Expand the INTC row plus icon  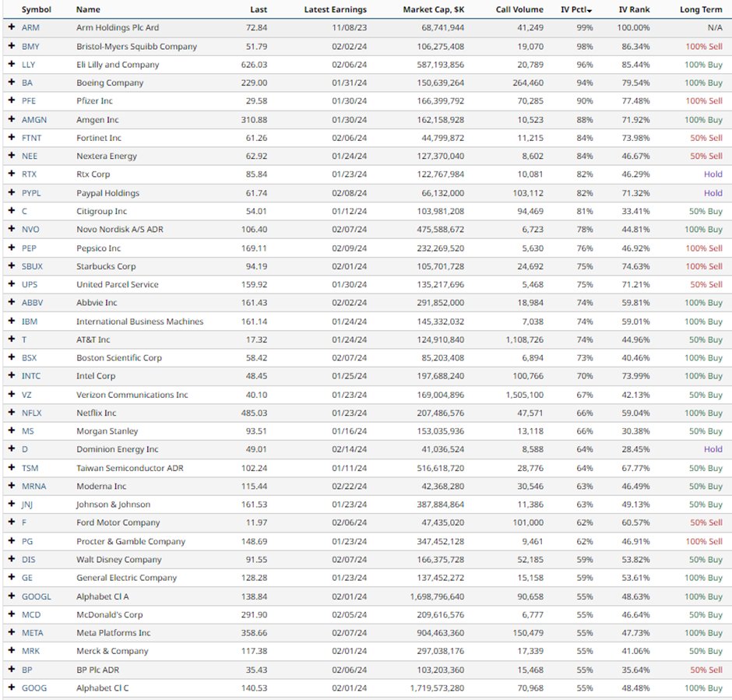(12, 375)
